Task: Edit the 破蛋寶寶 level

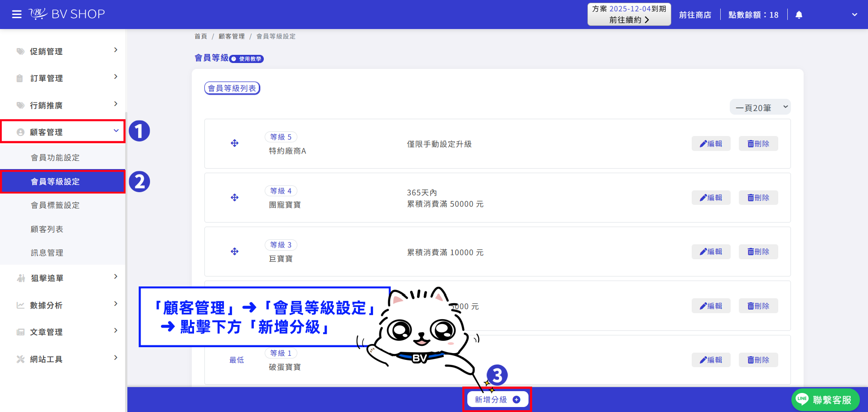Action: pos(711,360)
